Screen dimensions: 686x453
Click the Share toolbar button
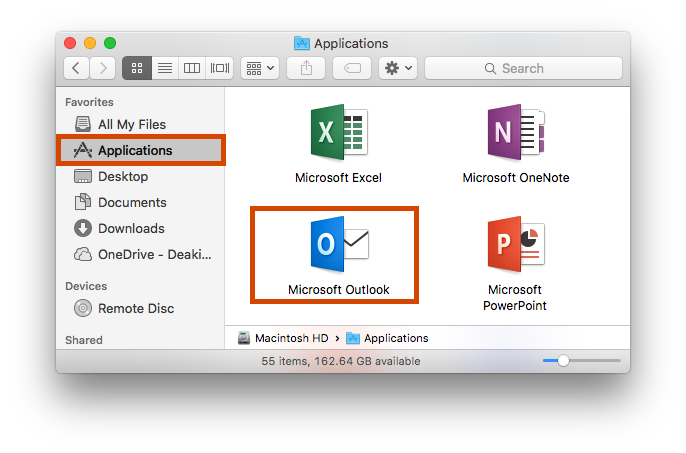[306, 68]
